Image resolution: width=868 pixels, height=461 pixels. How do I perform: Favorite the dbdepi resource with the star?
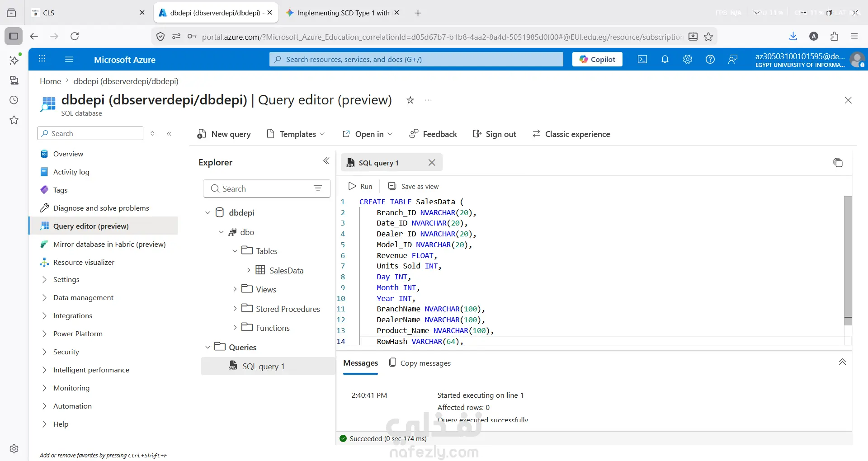pos(410,100)
